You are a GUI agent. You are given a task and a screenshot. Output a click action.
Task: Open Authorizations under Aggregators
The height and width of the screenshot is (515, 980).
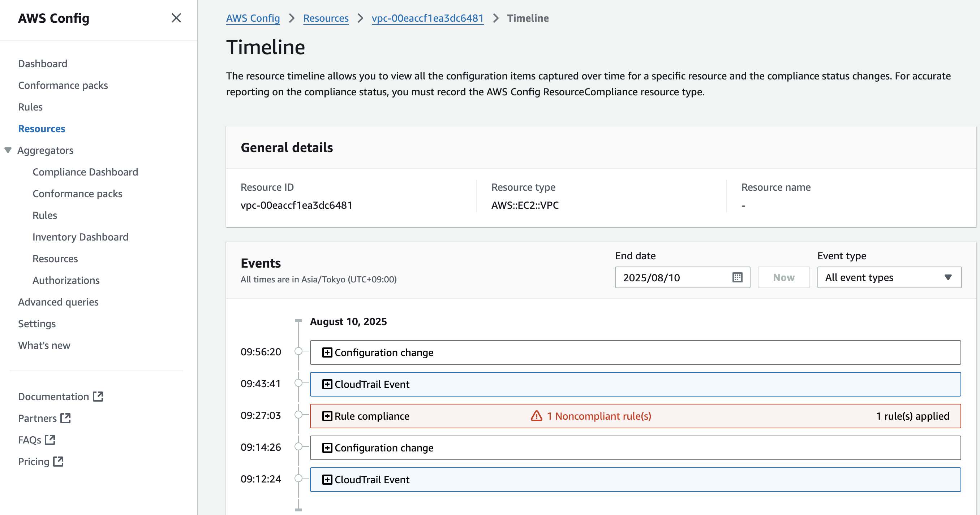coord(66,280)
